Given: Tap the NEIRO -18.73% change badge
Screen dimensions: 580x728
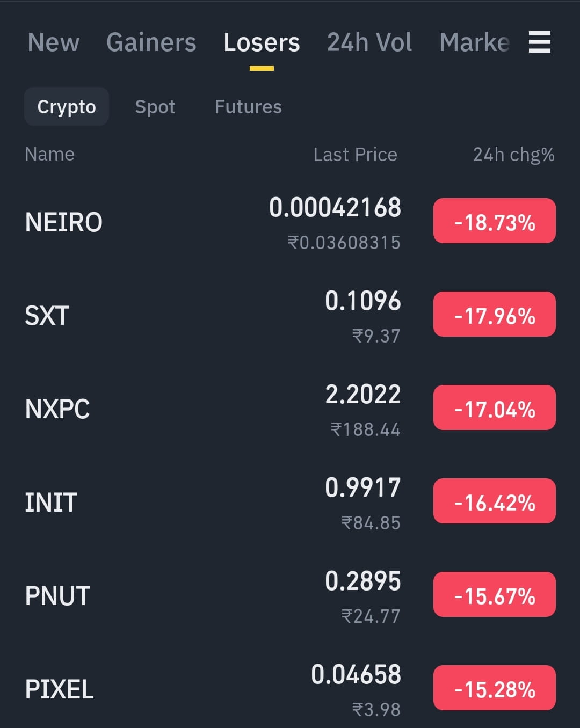Looking at the screenshot, I should pyautogui.click(x=495, y=221).
